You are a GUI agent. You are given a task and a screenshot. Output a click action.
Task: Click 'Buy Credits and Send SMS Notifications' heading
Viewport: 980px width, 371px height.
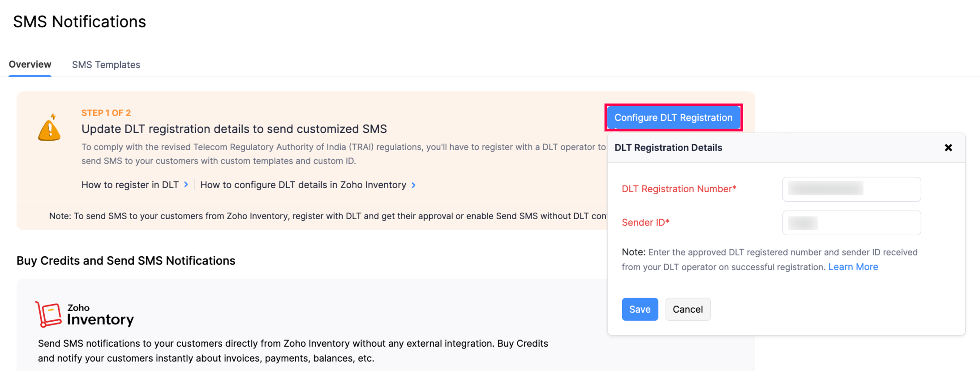tap(126, 261)
